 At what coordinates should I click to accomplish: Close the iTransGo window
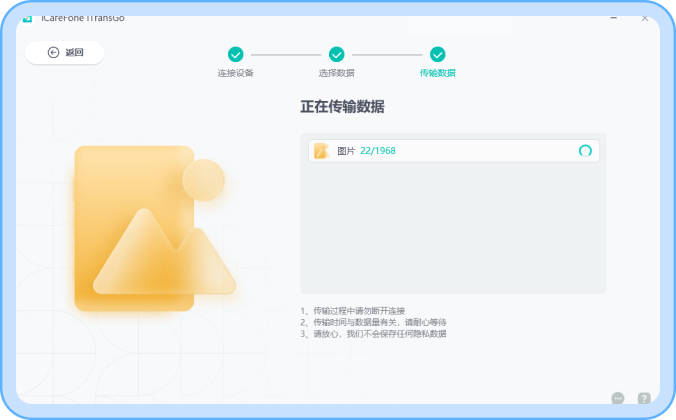[x=645, y=19]
